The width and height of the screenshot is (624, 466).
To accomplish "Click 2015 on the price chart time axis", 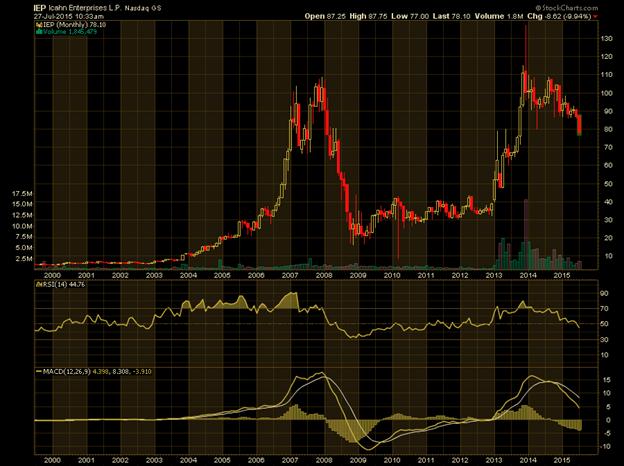I will [x=562, y=275].
